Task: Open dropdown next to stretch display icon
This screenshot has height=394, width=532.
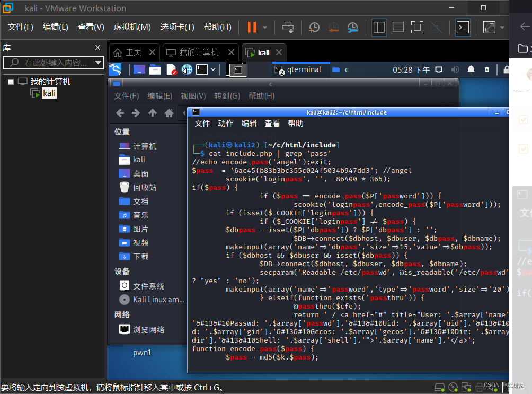Action: click(502, 27)
